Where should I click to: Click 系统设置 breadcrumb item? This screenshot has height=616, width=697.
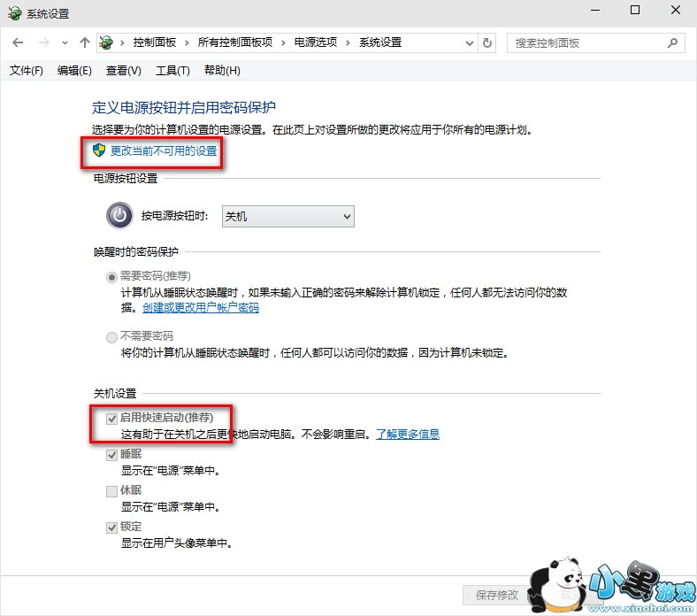380,42
